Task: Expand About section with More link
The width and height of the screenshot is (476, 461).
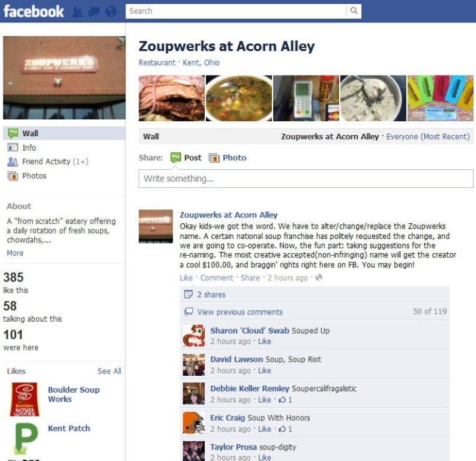Action: pos(15,253)
